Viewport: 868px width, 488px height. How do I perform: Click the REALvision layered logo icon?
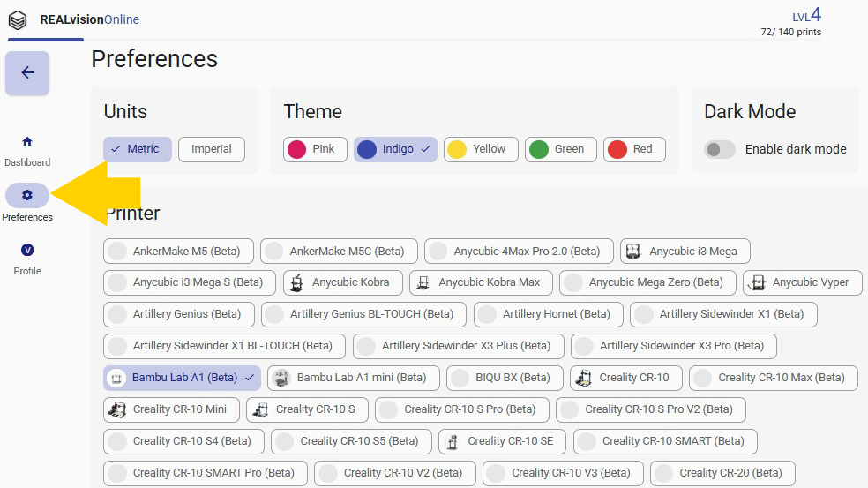pos(18,20)
